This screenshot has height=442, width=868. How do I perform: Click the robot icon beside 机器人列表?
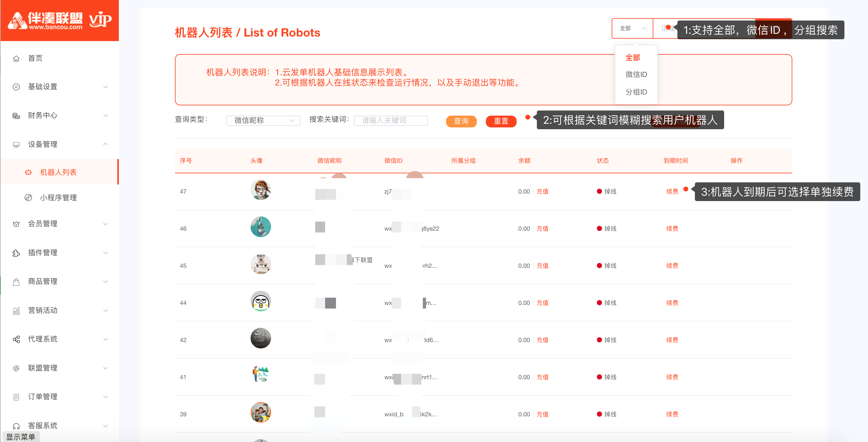28,172
